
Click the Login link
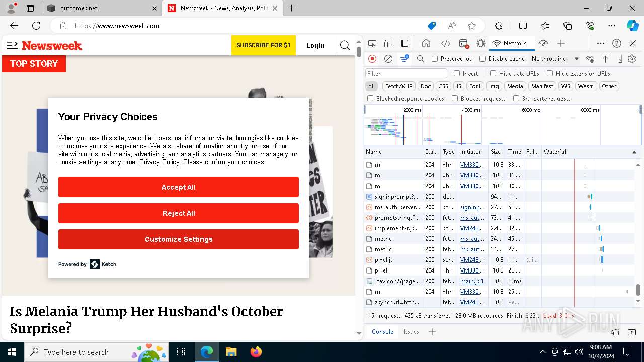[315, 45]
